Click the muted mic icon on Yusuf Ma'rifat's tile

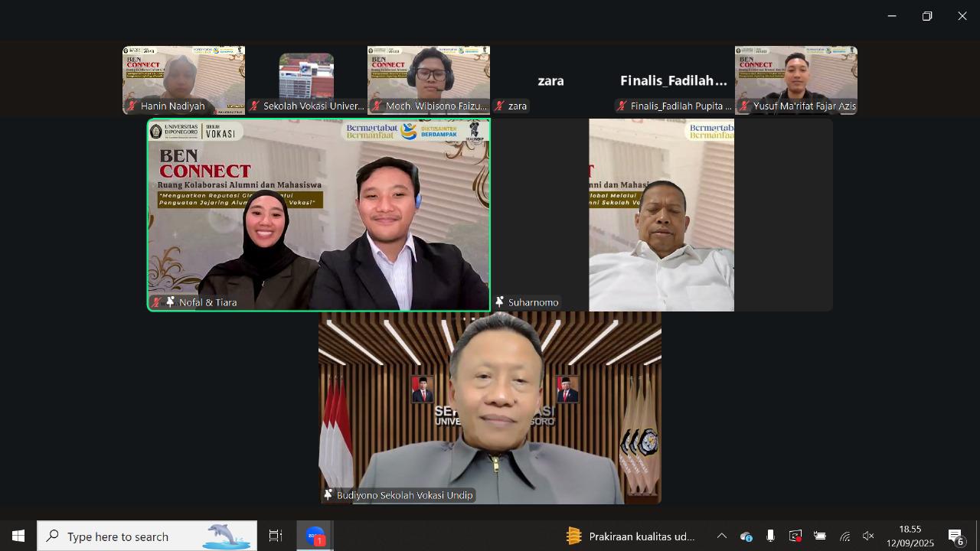click(744, 106)
